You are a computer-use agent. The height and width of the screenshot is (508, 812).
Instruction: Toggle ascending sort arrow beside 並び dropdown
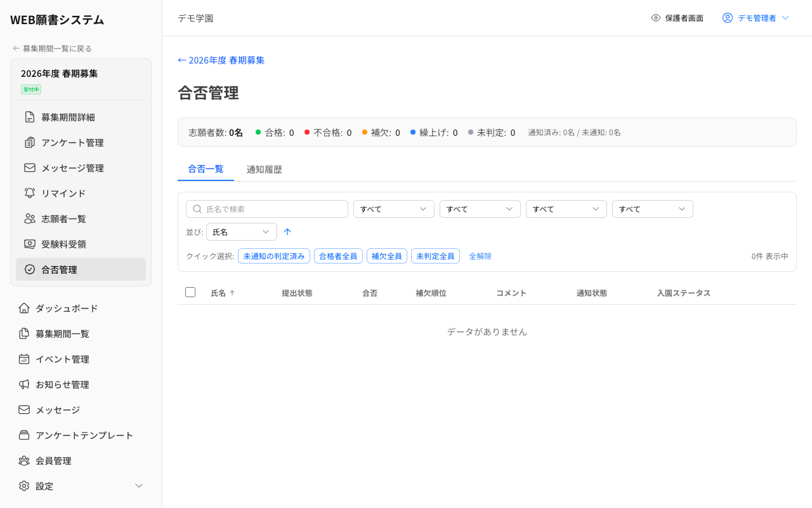tap(287, 232)
